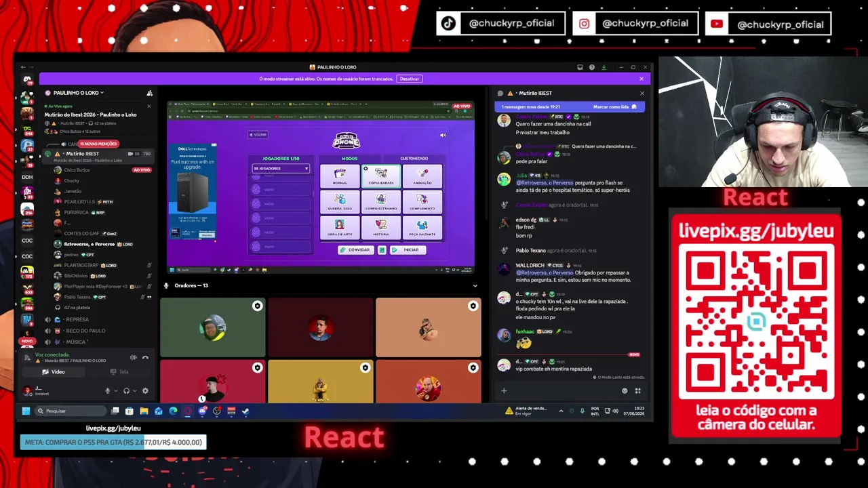Image resolution: width=868 pixels, height=488 pixels.
Task: Toggle headphone deafen in user panel
Action: [126, 390]
